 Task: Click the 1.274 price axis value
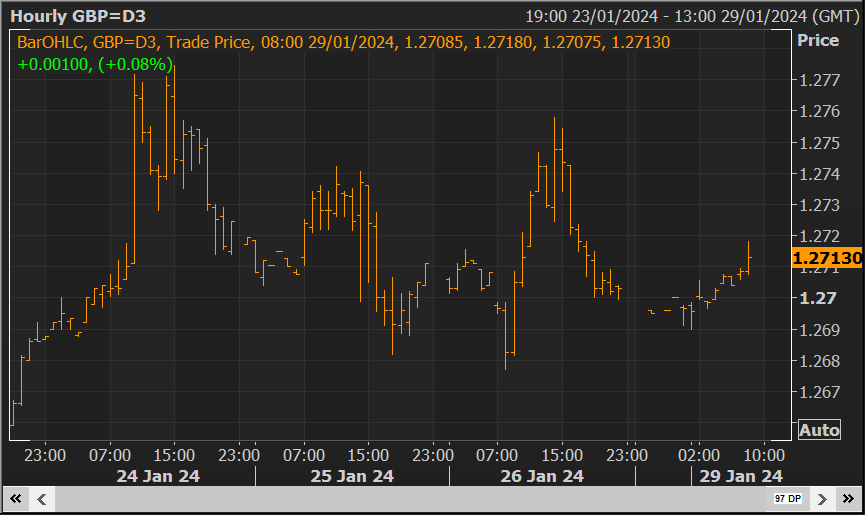819,174
